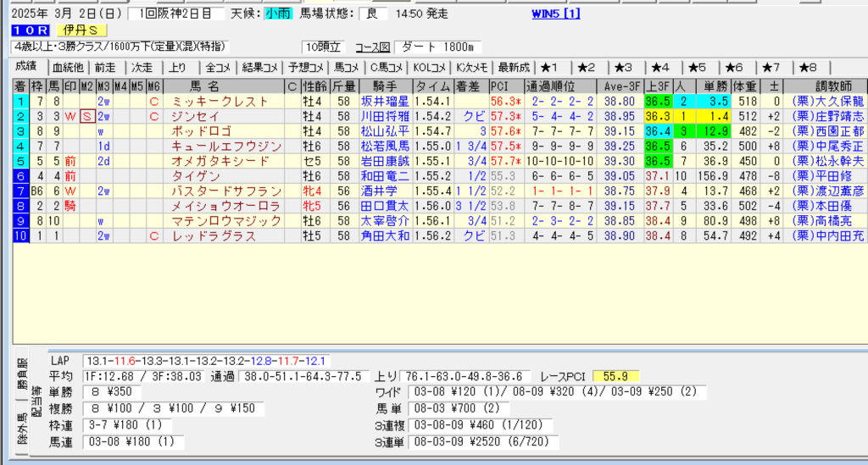The height and width of the screenshot is (465, 868).
Task: Open the 予想コメ tab
Action: 305,68
